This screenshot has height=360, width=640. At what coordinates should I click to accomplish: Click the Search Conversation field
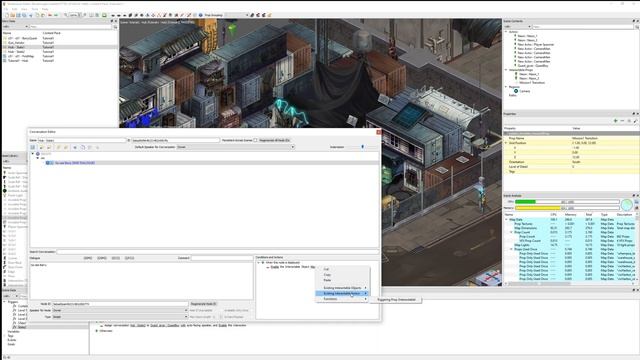pos(218,252)
